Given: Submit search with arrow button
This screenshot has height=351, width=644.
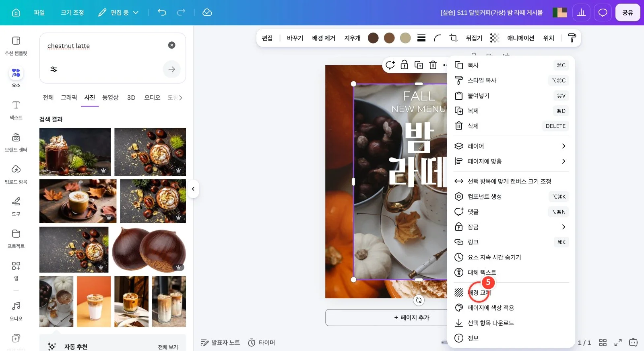Looking at the screenshot, I should pos(172,69).
